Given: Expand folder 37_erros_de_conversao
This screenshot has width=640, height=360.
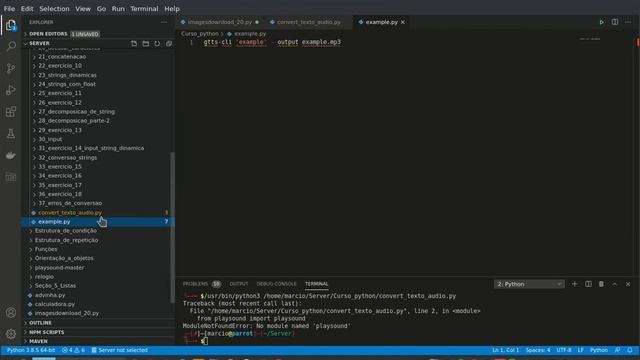Looking at the screenshot, I should click(70, 203).
